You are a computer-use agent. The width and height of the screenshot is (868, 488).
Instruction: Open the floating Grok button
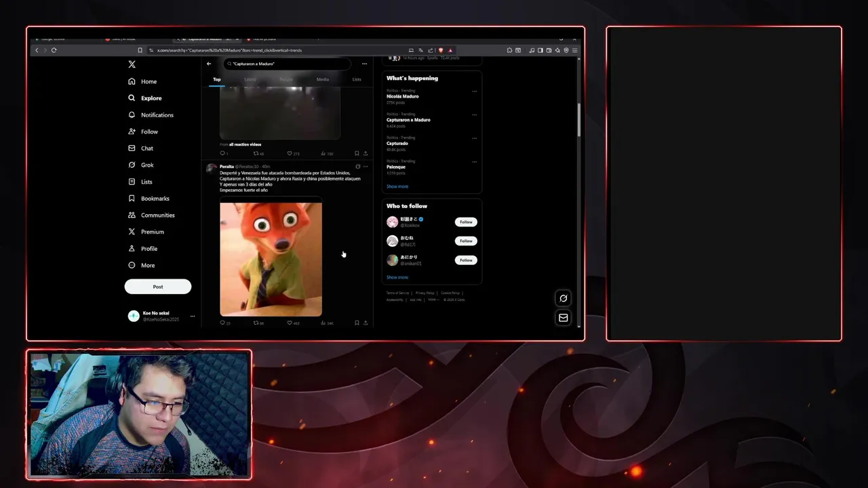pyautogui.click(x=563, y=298)
